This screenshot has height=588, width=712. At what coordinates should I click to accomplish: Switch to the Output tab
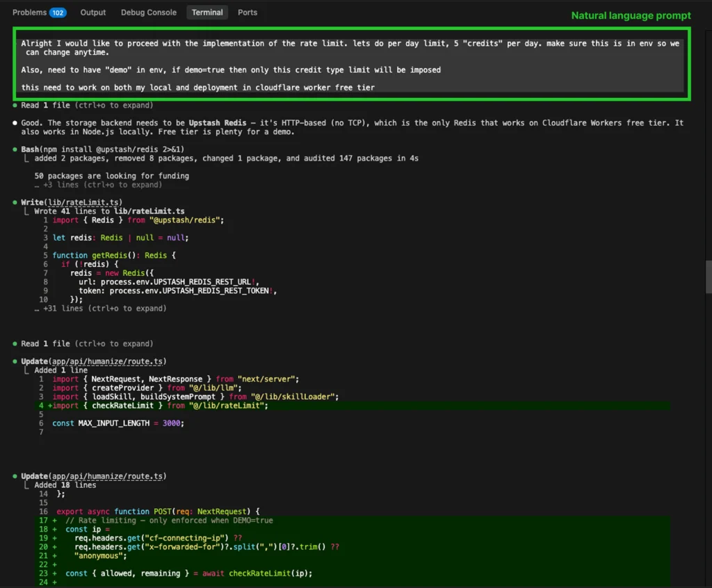click(x=92, y=12)
